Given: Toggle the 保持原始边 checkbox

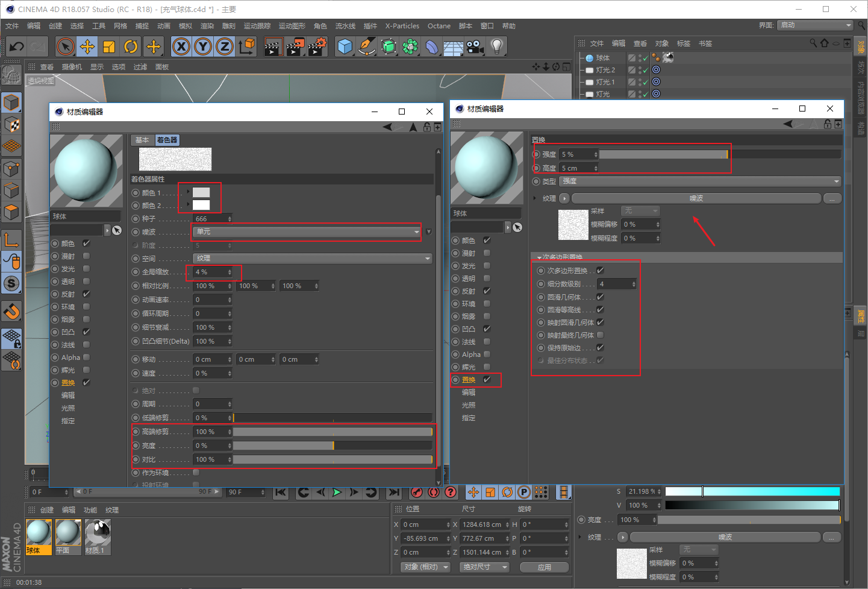Looking at the screenshot, I should [x=600, y=348].
